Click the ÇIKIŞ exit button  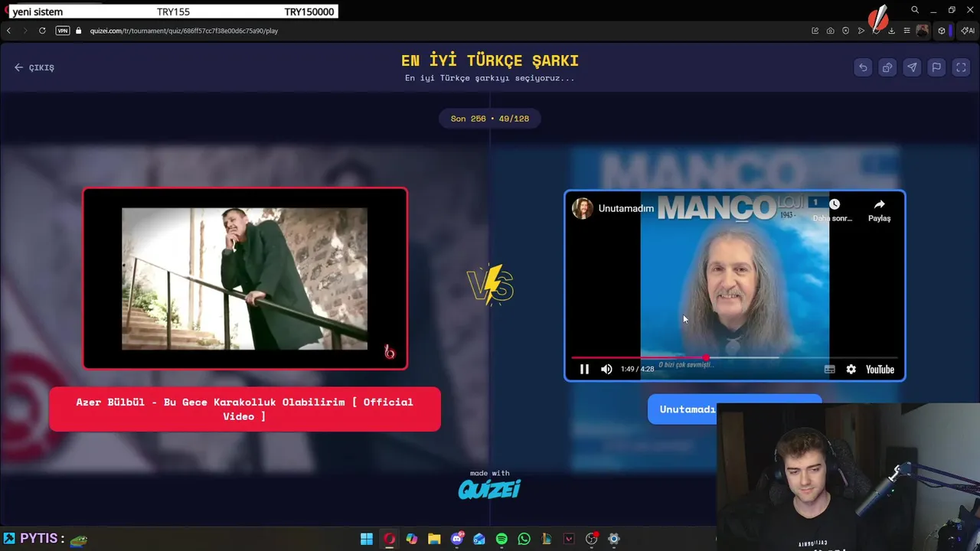pyautogui.click(x=34, y=67)
